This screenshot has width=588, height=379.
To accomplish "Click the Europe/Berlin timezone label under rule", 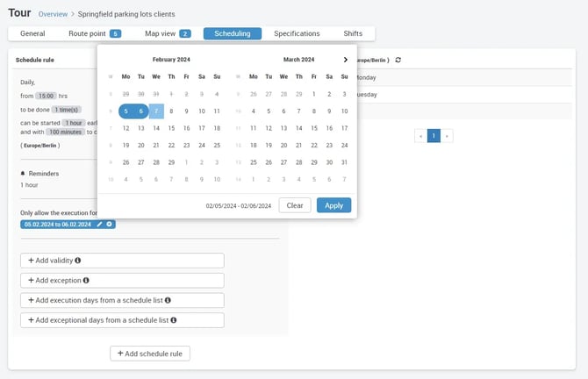I will click(40, 146).
